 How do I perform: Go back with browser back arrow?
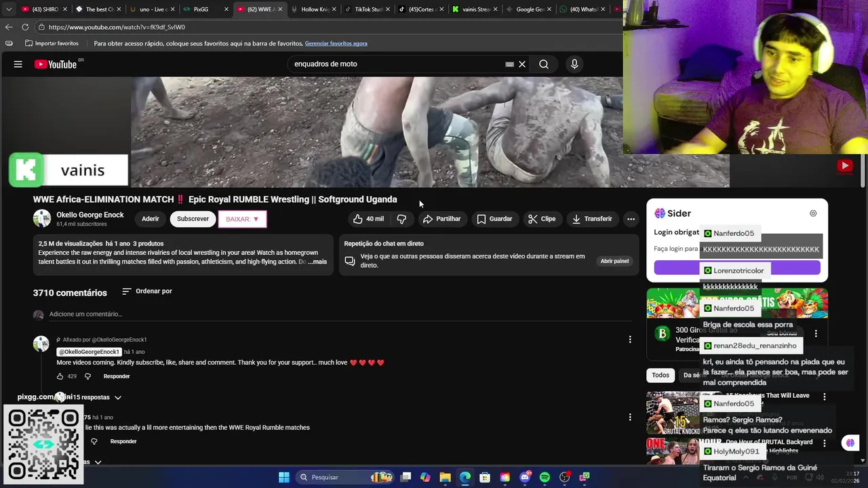(9, 27)
